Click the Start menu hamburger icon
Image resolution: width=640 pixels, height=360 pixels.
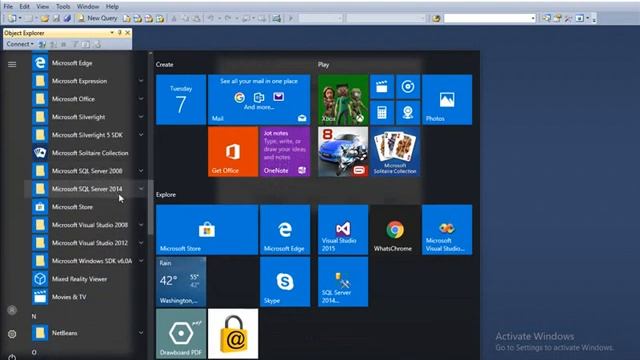[x=12, y=64]
